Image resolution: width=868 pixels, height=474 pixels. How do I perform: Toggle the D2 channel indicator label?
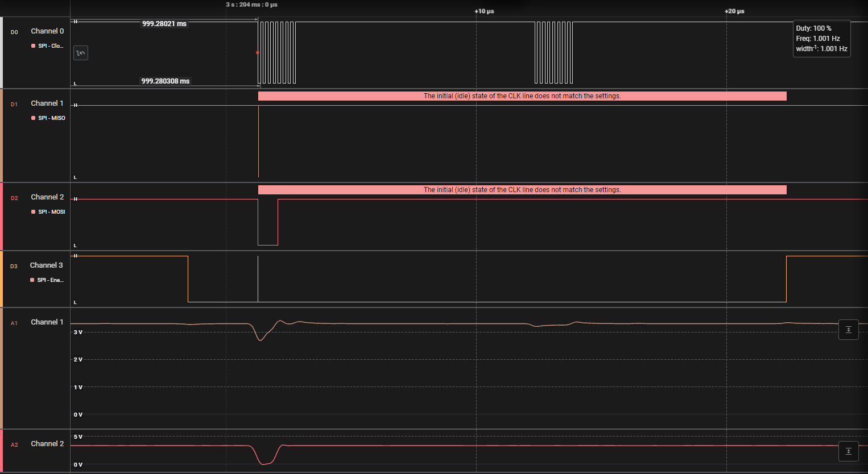[14, 198]
